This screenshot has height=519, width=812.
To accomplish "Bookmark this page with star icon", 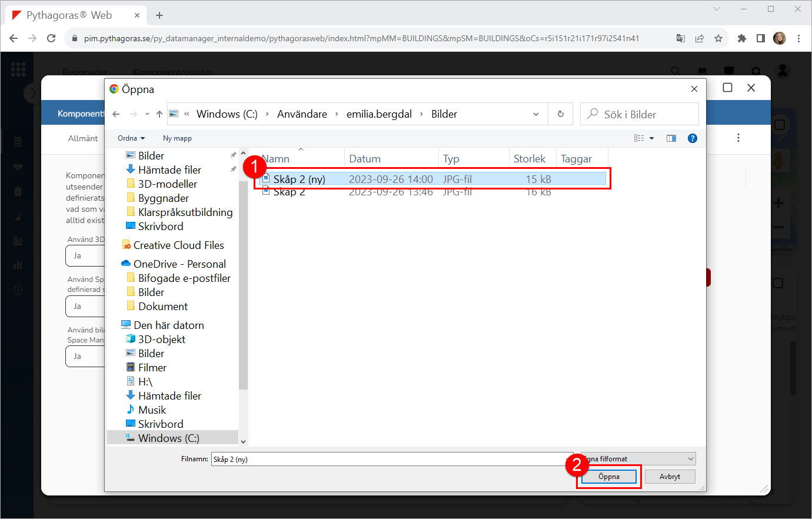I will 718,38.
